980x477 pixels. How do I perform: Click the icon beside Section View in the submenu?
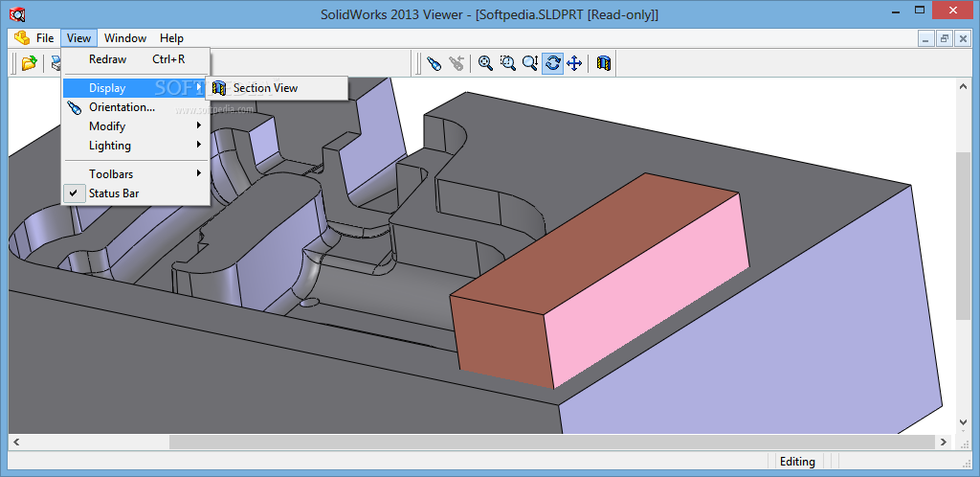click(219, 88)
